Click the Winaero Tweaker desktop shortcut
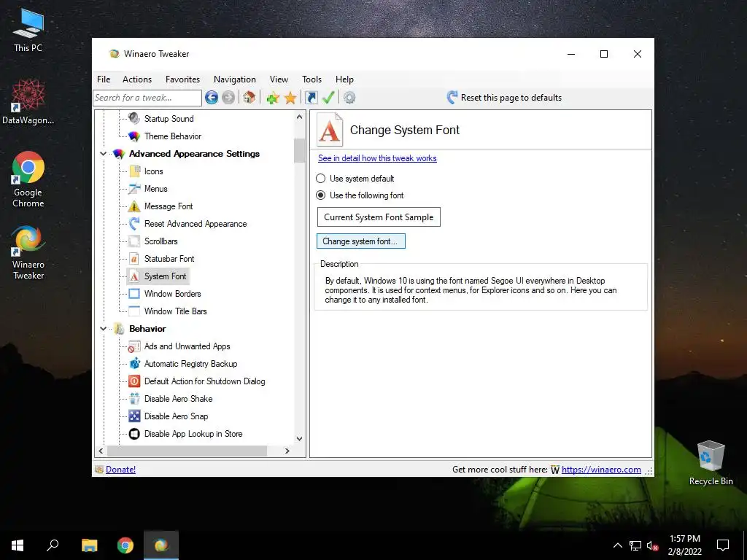This screenshot has width=747, height=560. 28,253
